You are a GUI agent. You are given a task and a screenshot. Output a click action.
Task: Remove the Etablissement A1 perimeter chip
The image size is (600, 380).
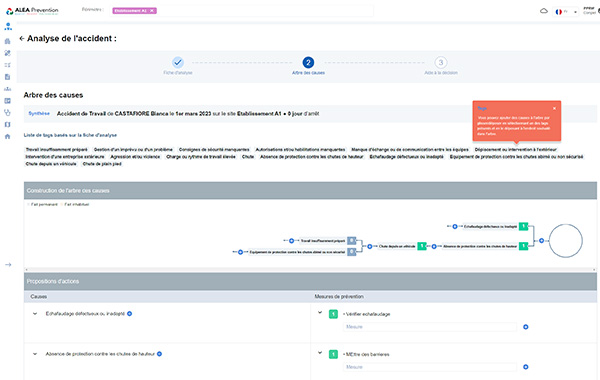(x=152, y=11)
